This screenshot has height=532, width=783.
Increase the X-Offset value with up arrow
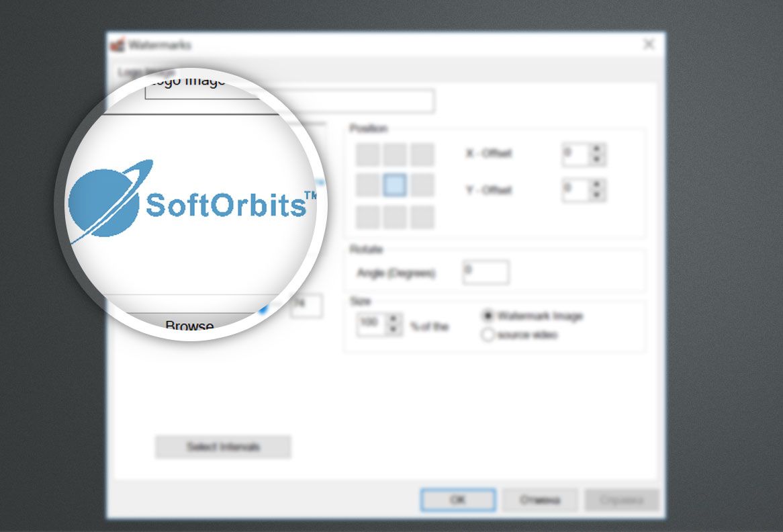coord(597,149)
